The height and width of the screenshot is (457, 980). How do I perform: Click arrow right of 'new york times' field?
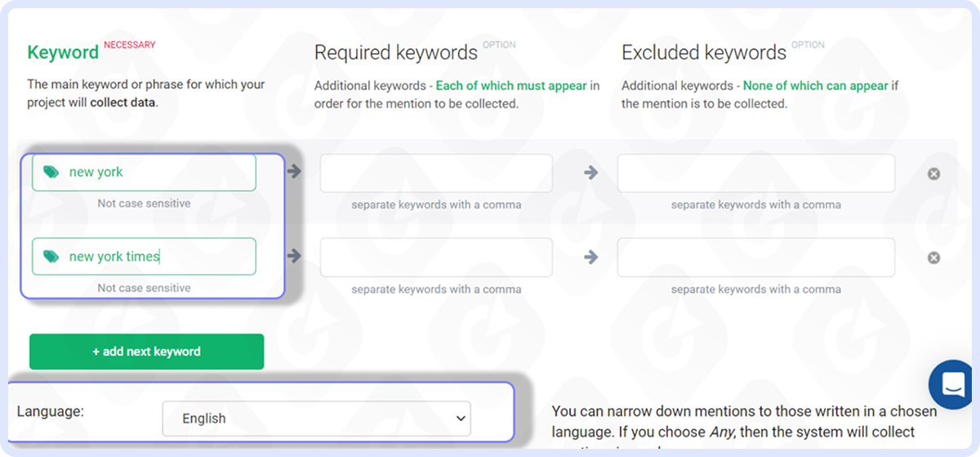tap(294, 257)
